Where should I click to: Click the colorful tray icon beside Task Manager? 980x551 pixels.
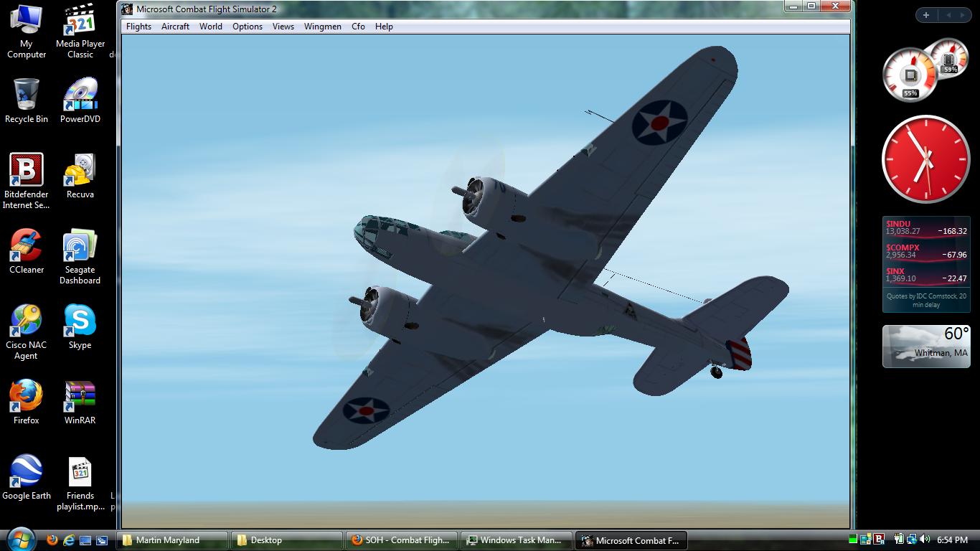(x=866, y=539)
